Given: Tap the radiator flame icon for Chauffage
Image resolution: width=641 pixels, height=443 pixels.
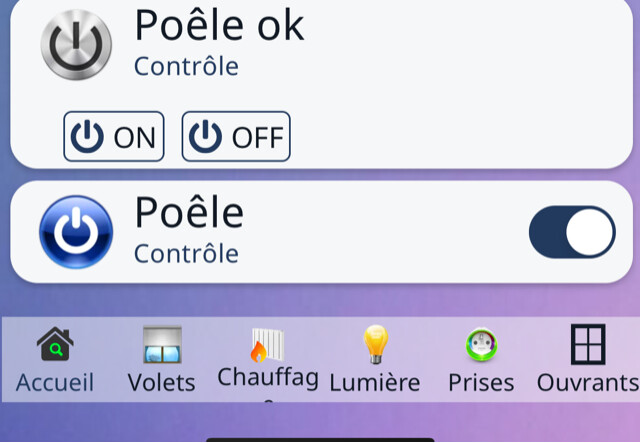Looking at the screenshot, I should [267, 345].
